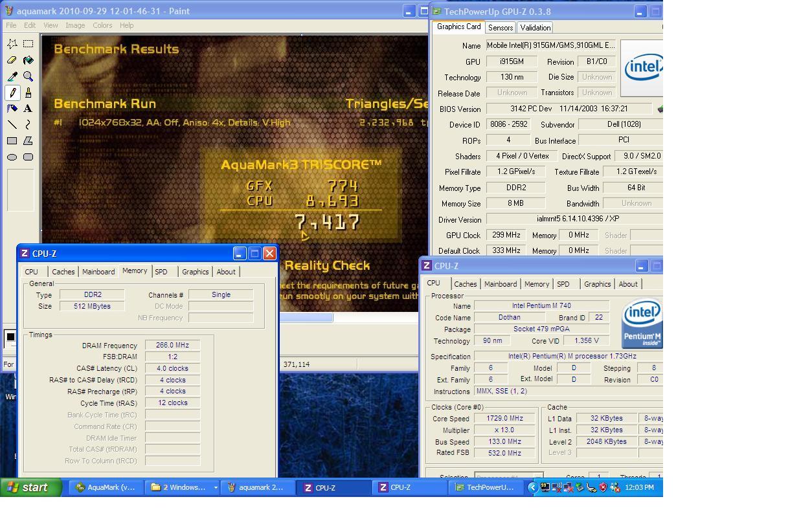Choose the straight Line tool

click(12, 125)
